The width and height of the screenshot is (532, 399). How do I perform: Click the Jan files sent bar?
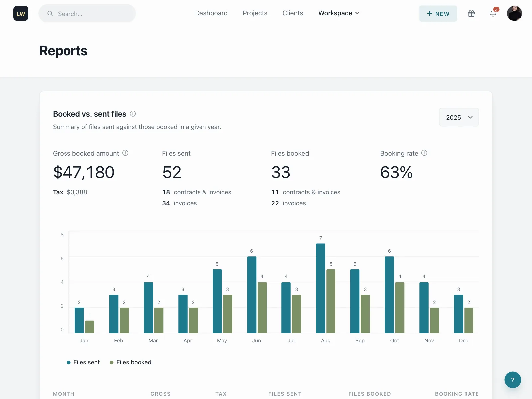click(x=79, y=320)
